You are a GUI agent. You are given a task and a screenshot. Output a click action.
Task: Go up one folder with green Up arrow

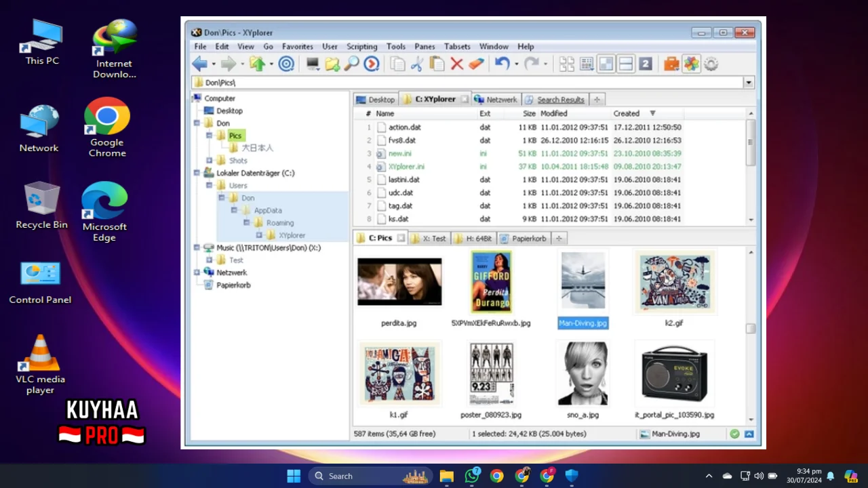click(257, 64)
